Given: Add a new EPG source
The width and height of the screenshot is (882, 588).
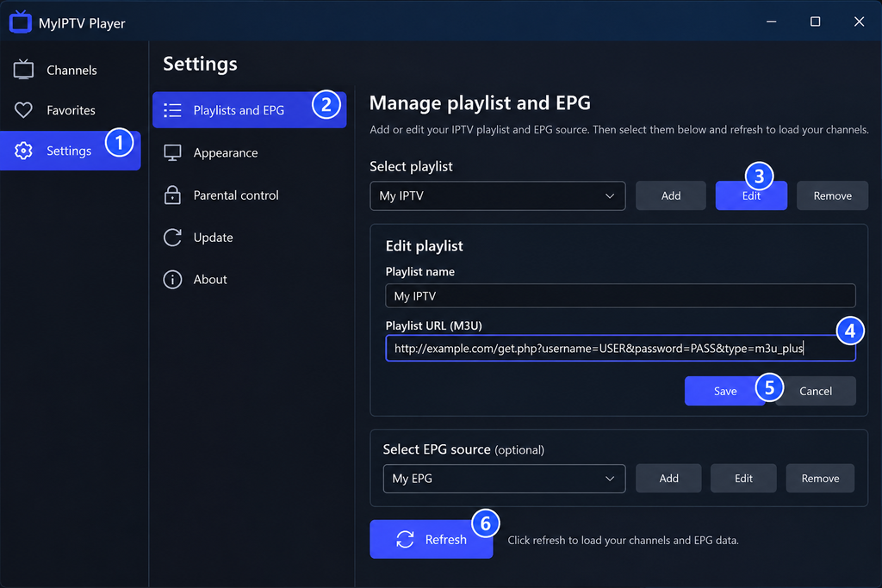Looking at the screenshot, I should 668,479.
